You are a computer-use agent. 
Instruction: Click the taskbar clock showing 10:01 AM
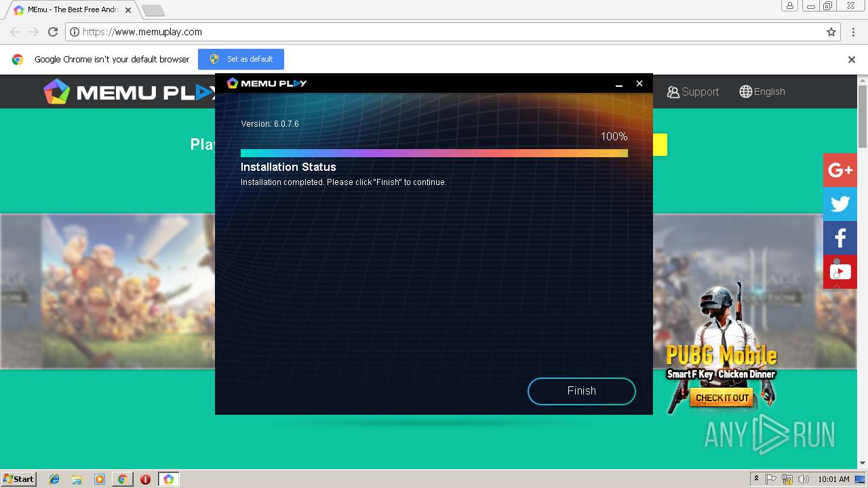click(833, 479)
